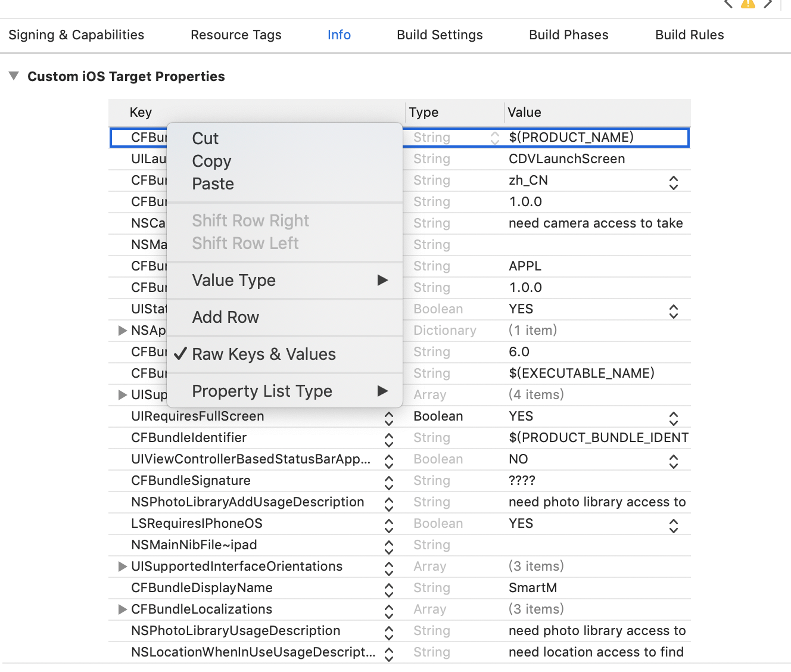Open the Value Type submenu
The width and height of the screenshot is (791, 672).
point(233,280)
